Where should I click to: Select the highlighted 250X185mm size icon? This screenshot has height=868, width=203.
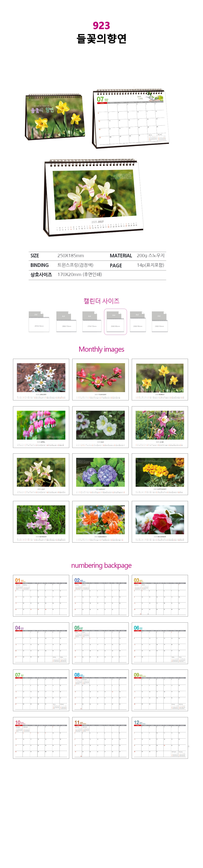116,321
